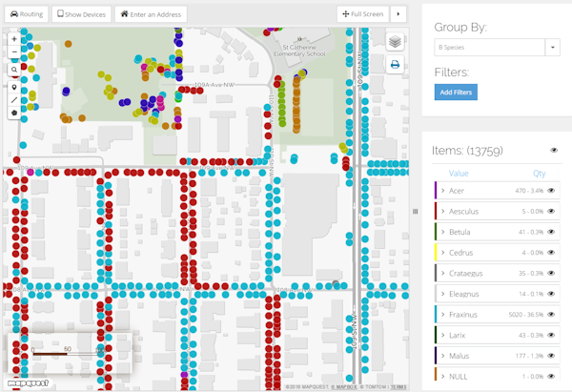Print the map with printer icon
572x392 pixels.
click(395, 65)
